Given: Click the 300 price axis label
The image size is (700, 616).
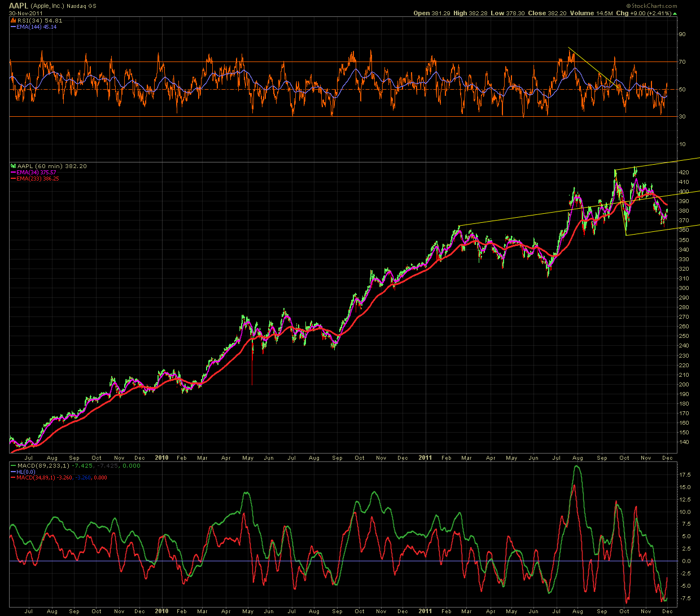Looking at the screenshot, I should 684,288.
